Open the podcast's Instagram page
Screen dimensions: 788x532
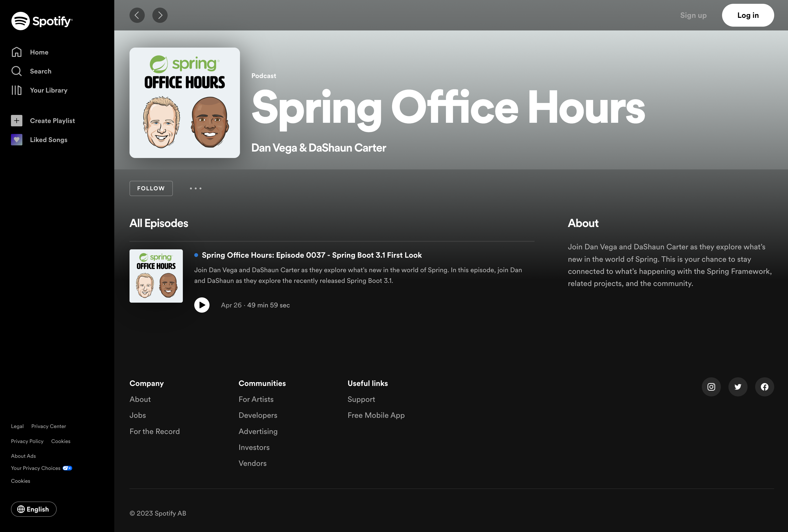point(711,387)
